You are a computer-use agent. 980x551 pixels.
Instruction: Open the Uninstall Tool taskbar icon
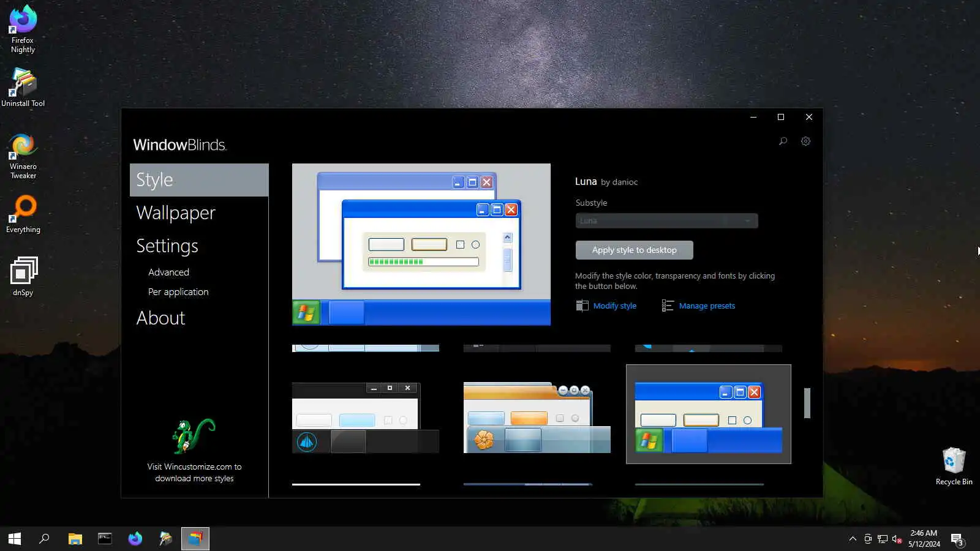pos(165,539)
